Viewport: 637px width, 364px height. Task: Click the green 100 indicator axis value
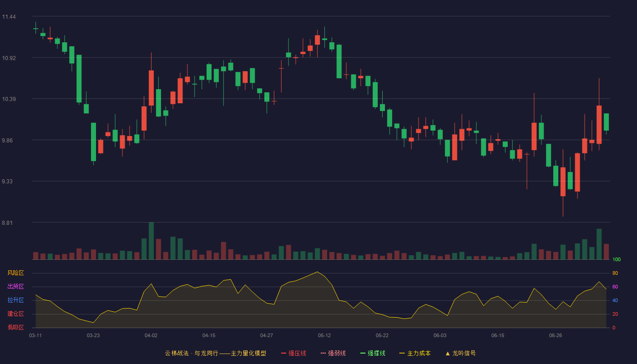[617, 259]
